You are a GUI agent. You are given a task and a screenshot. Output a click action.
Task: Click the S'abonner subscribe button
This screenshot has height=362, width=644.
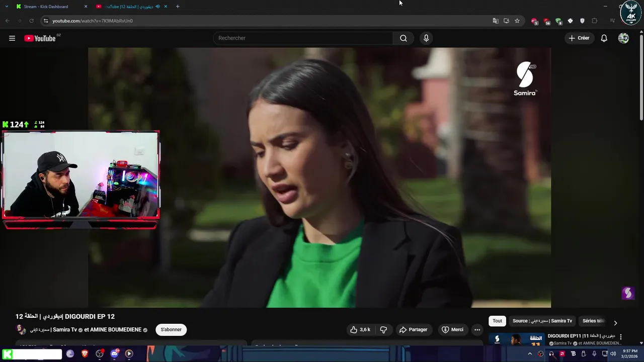pos(171,330)
